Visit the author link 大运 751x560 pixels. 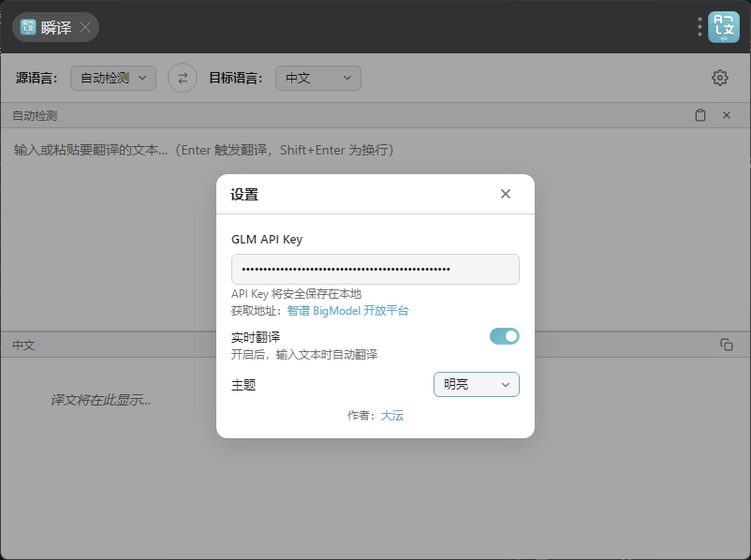391,415
